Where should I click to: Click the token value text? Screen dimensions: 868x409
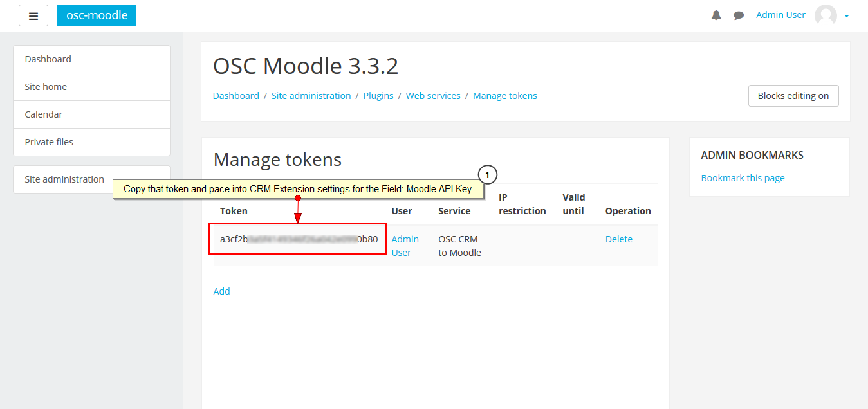coord(299,239)
